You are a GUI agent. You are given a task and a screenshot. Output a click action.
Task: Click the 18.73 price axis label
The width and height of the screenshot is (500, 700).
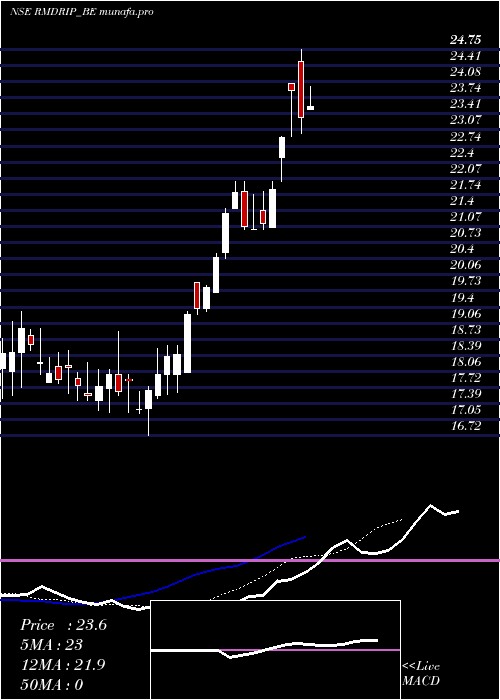tap(466, 330)
